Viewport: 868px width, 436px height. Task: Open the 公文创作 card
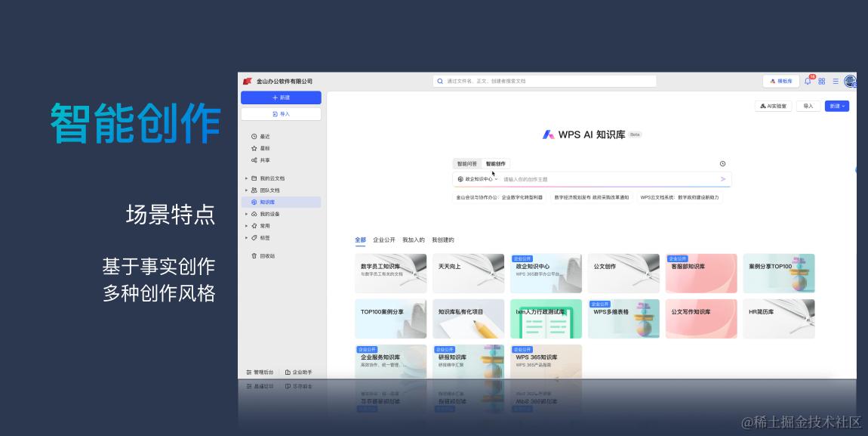click(x=623, y=274)
